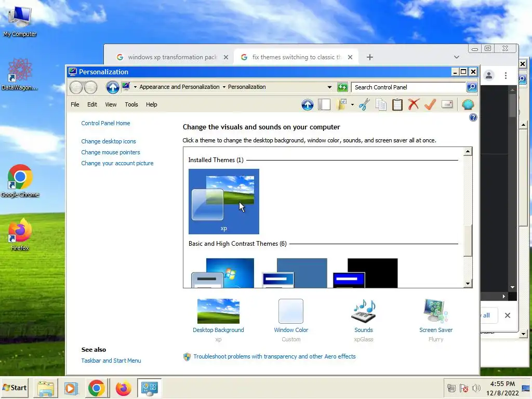Click the orange checkmark Properties icon
This screenshot has width=532, height=399.
[430, 104]
